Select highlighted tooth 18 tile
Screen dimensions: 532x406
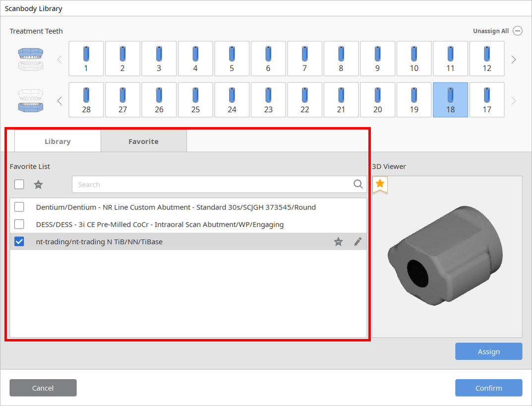[451, 100]
